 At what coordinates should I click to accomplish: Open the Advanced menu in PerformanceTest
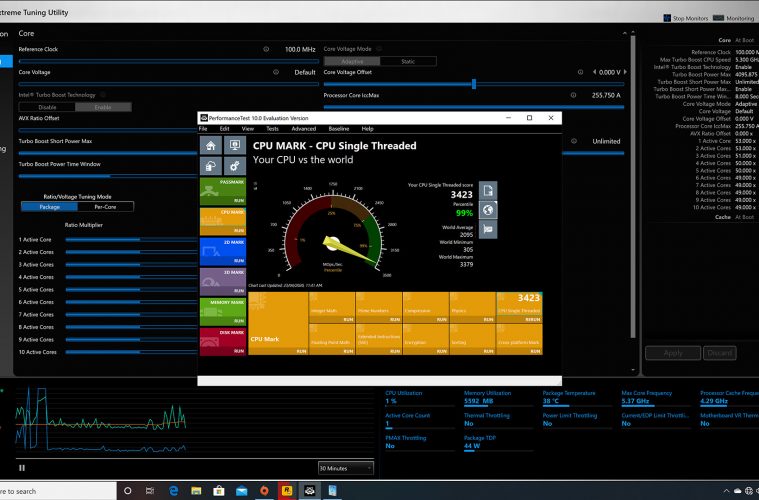(304, 129)
